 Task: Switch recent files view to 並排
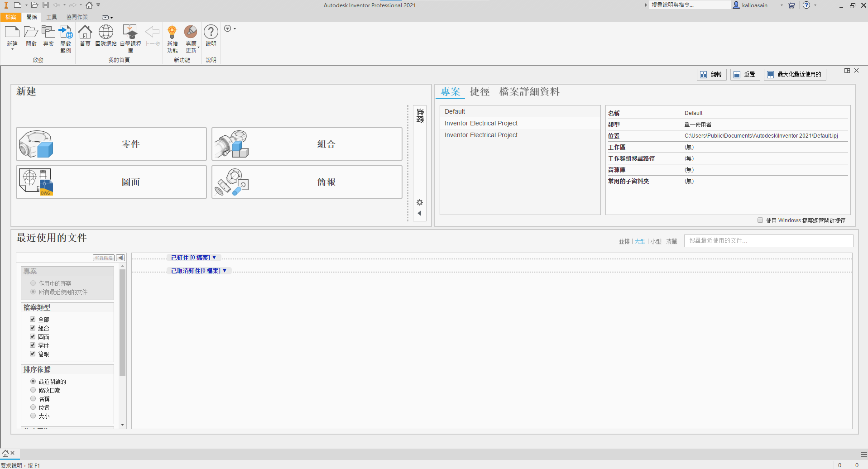point(624,241)
